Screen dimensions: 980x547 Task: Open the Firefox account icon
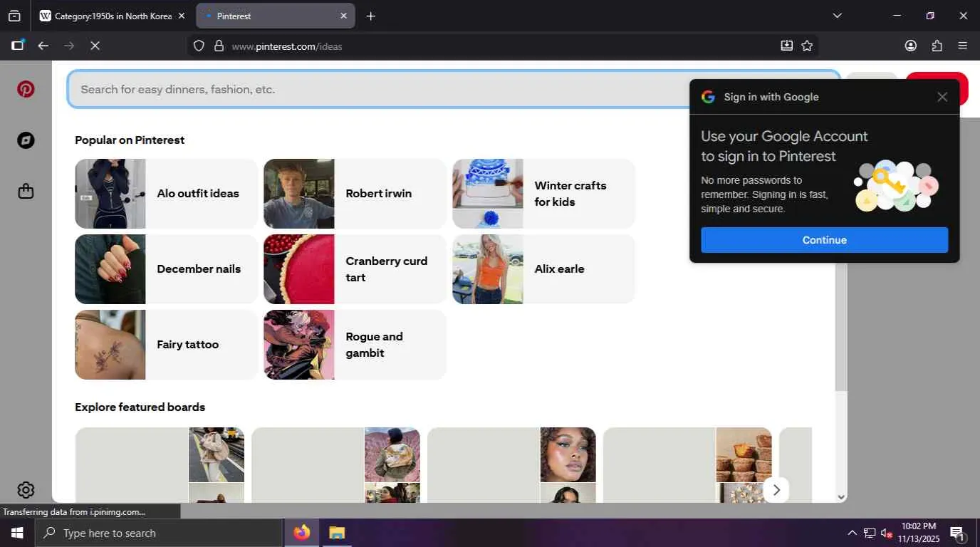[x=911, y=46]
